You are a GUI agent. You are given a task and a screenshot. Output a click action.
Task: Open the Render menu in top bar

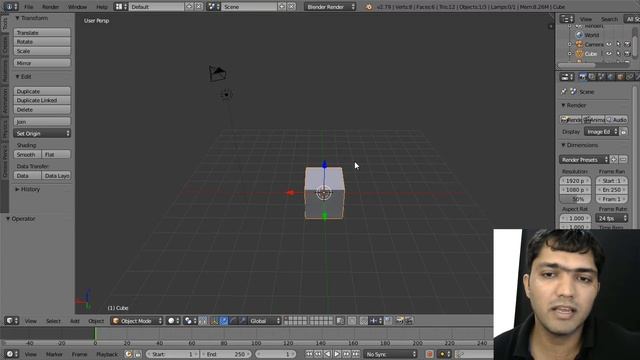point(51,7)
